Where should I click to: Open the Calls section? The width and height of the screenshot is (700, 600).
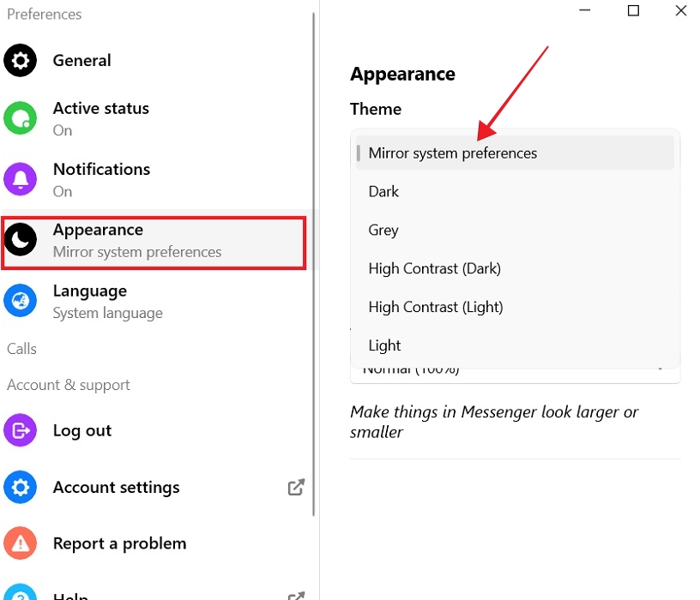21,348
